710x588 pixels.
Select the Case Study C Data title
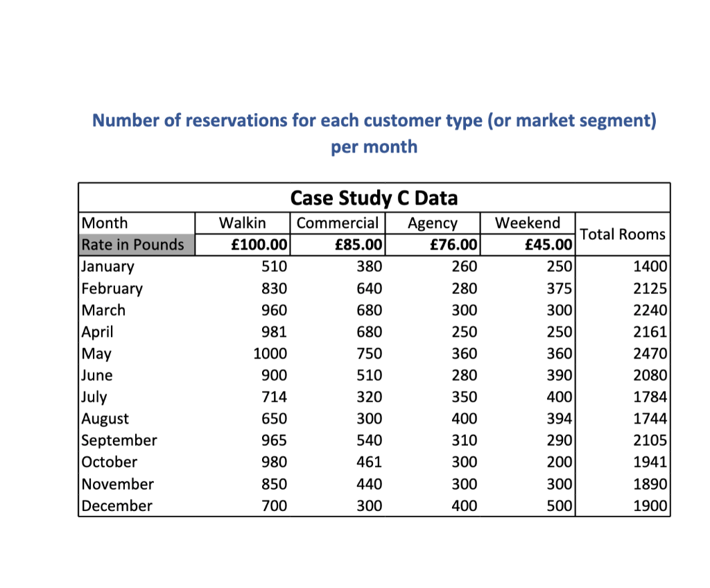point(374,198)
